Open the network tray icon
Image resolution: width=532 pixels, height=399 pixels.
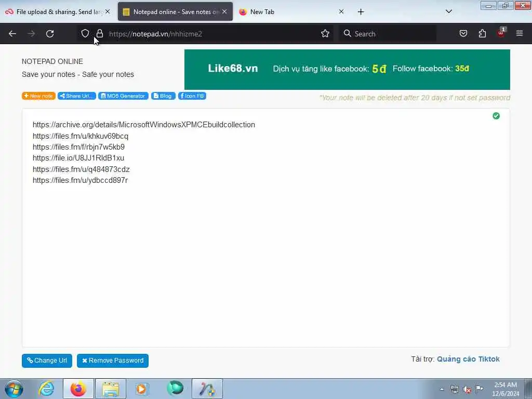point(454,389)
